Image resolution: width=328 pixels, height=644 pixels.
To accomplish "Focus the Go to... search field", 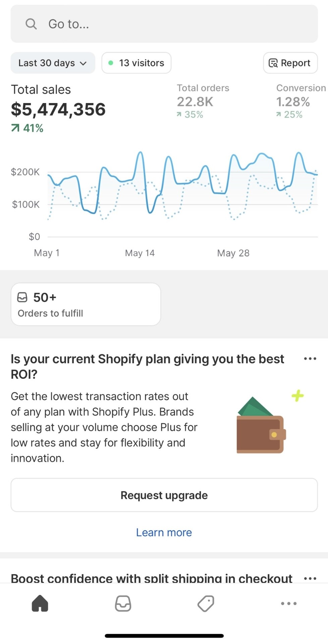I will click(x=164, y=24).
